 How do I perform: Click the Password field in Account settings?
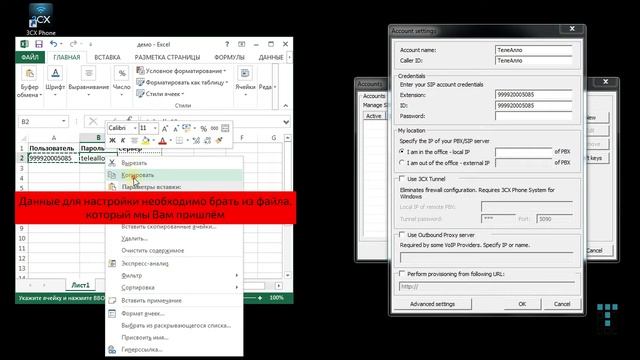(x=534, y=116)
